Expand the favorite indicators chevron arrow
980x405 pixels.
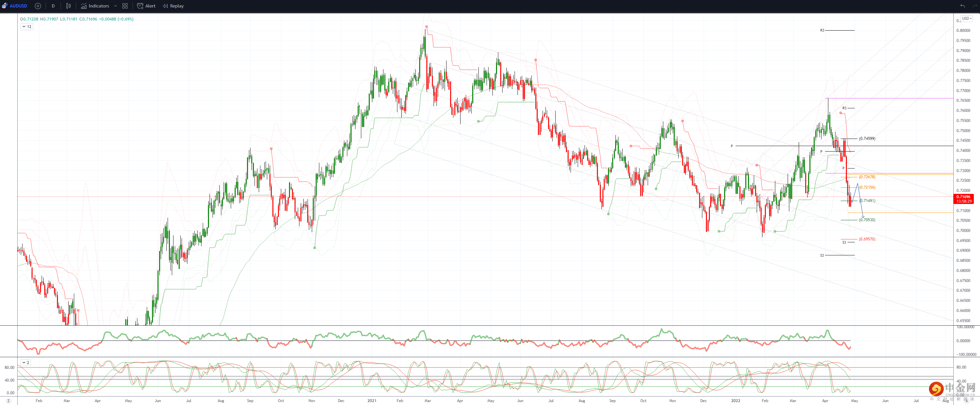coord(115,6)
